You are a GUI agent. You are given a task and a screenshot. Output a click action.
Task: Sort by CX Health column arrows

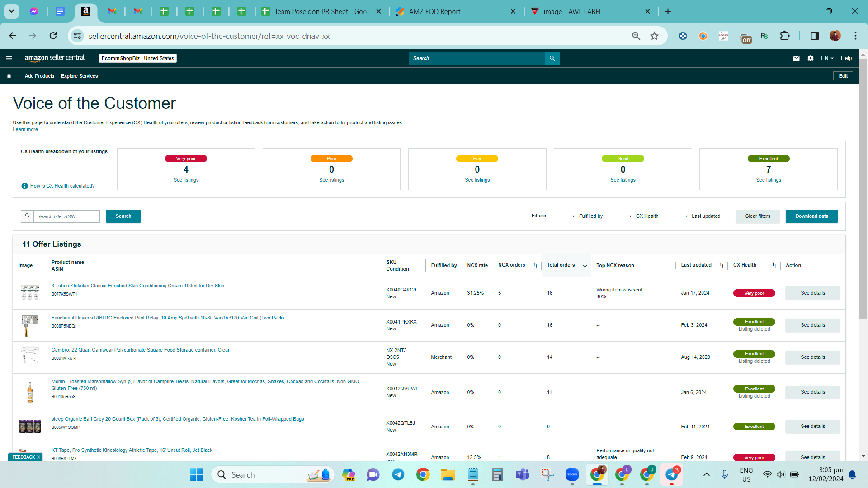(774, 265)
